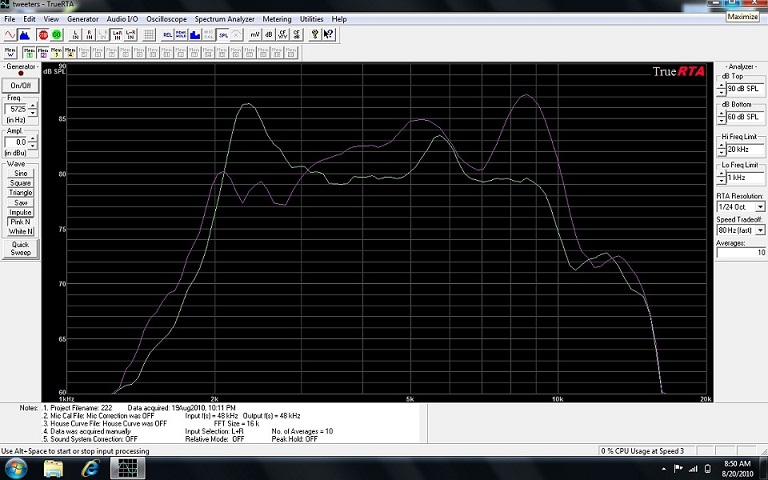The image size is (768, 480).
Task: Select the Sine waveform button
Action: (20, 174)
